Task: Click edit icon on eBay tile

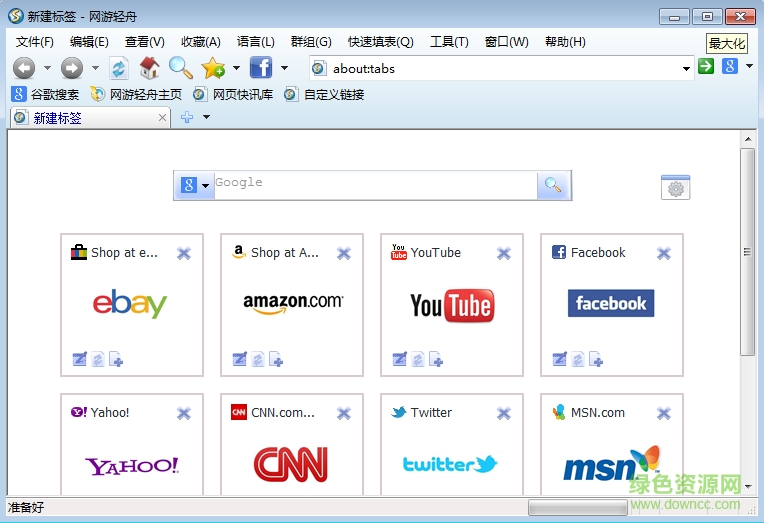Action: click(79, 359)
